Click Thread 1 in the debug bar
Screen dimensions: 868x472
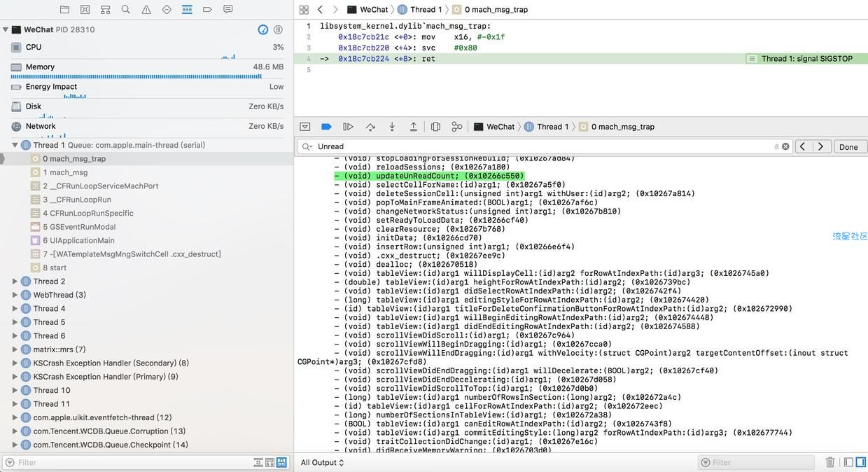(x=547, y=127)
